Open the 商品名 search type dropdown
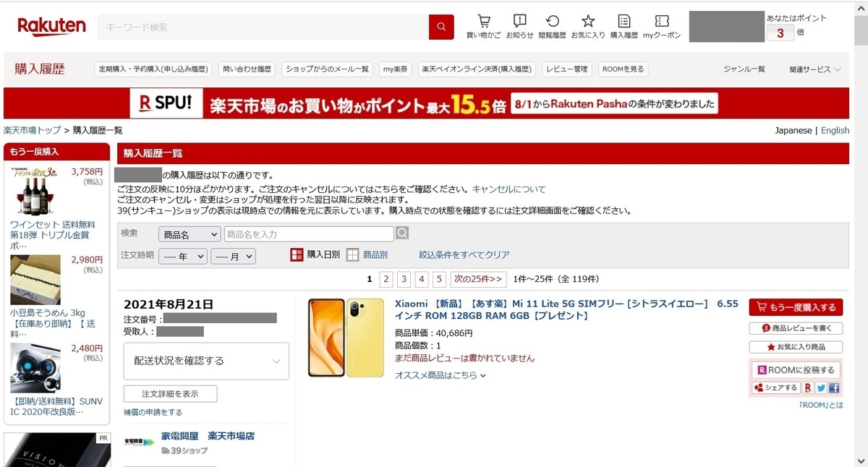868x467 pixels. click(190, 234)
